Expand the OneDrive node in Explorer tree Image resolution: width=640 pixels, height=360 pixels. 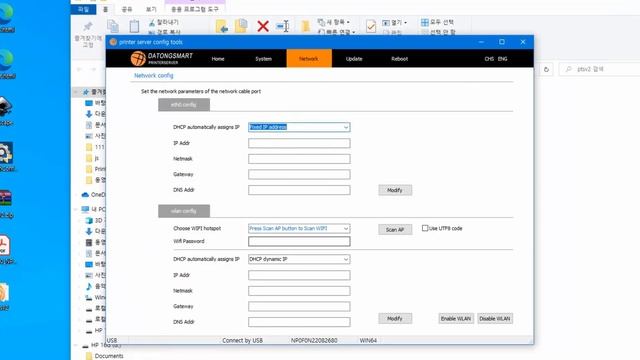coord(76,195)
